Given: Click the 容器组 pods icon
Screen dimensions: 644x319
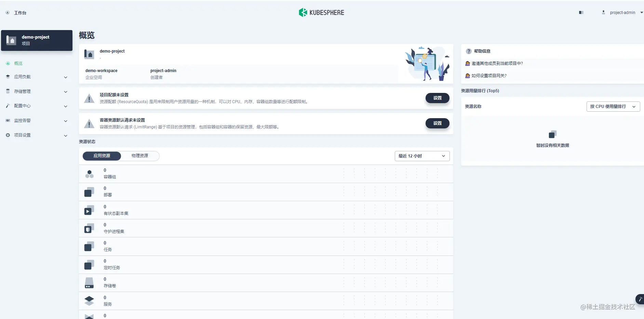Looking at the screenshot, I should tap(89, 174).
